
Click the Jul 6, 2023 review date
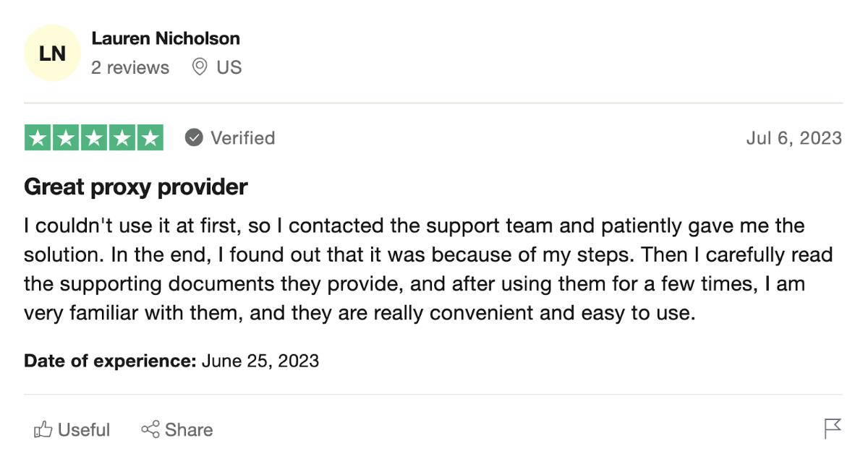[x=795, y=137]
